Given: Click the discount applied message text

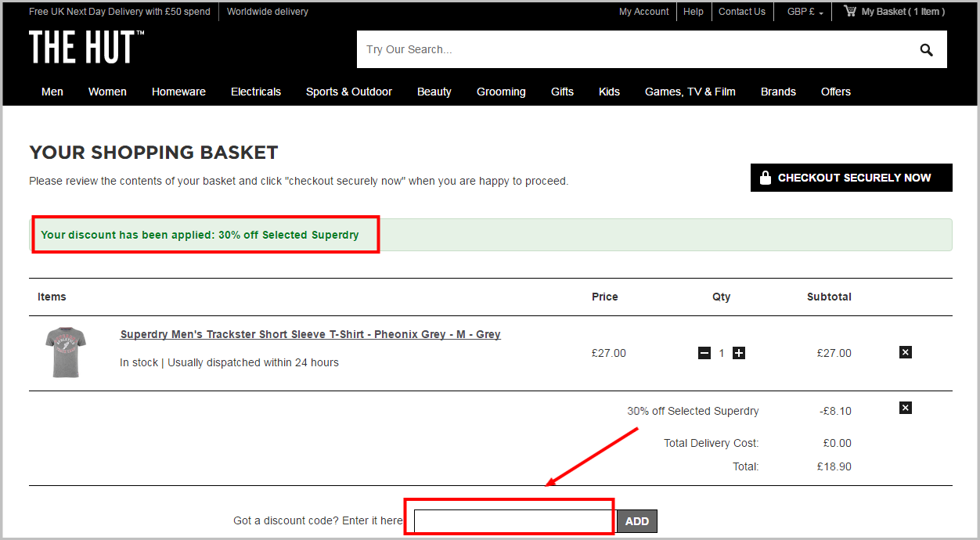Looking at the screenshot, I should [200, 235].
